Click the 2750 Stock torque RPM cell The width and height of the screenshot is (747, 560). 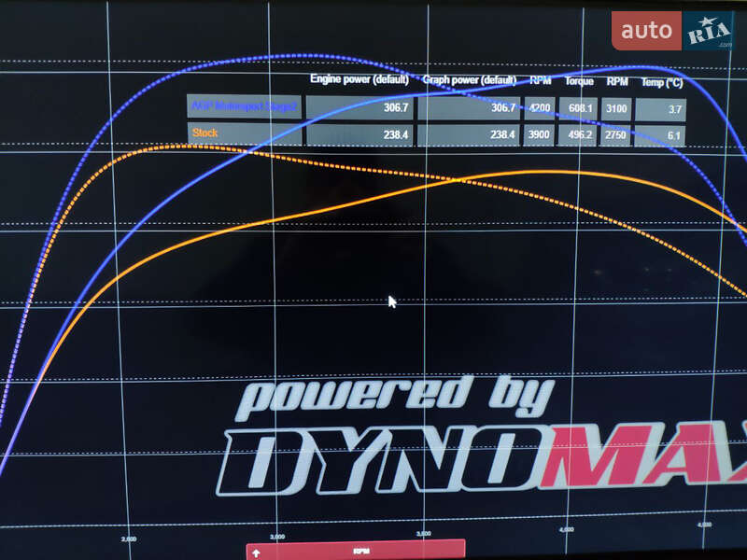coord(616,136)
